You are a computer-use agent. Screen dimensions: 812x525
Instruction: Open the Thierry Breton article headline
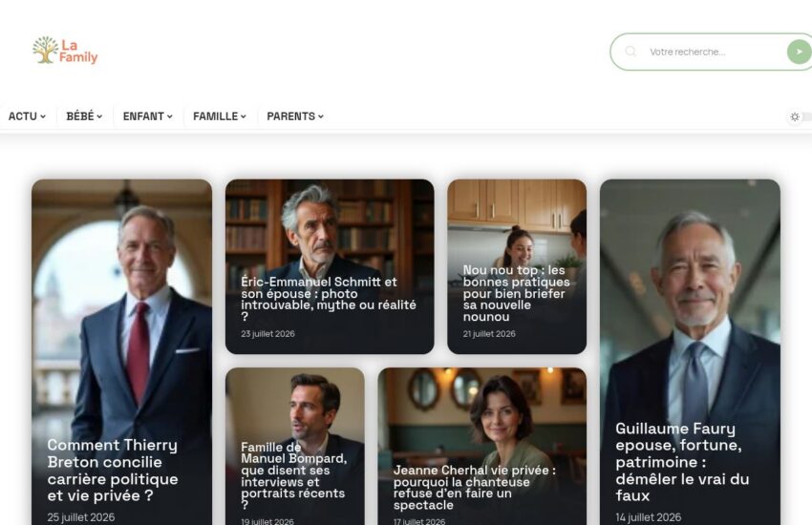click(113, 471)
